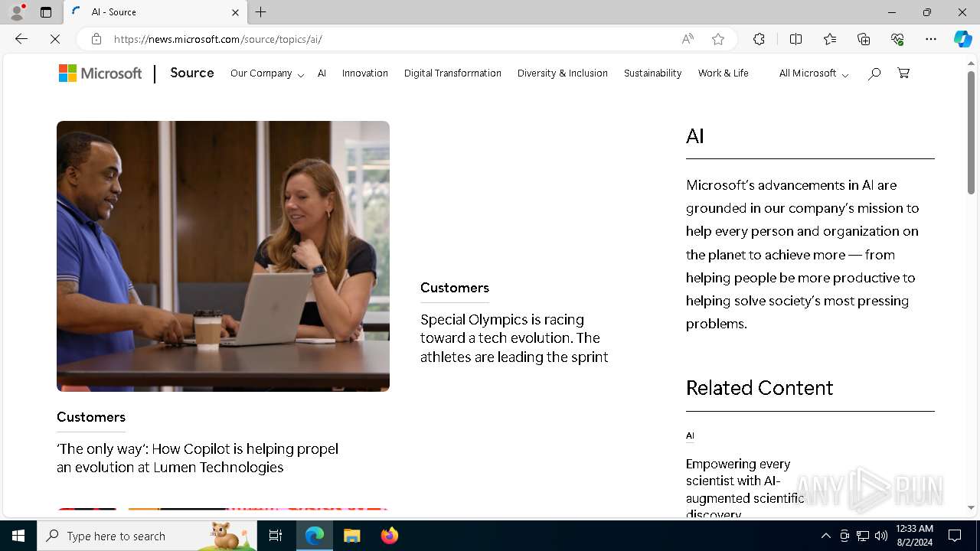Open the tab actions menu icon

[46, 12]
